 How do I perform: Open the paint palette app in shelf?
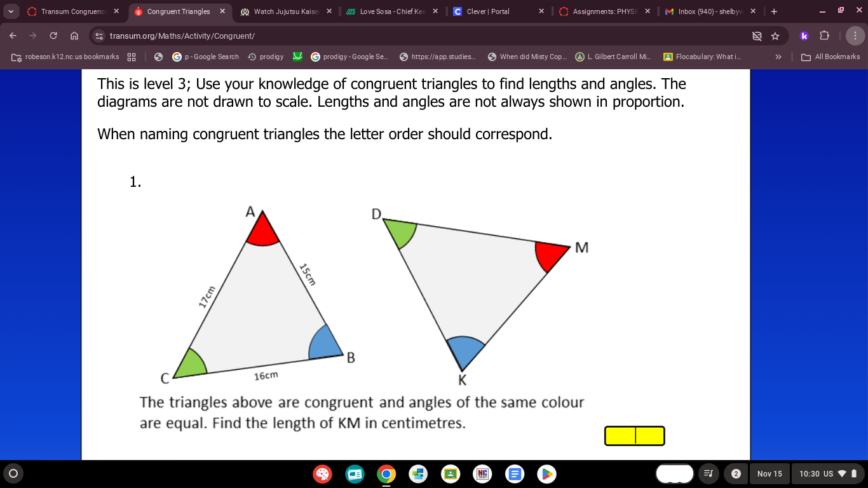(x=323, y=474)
